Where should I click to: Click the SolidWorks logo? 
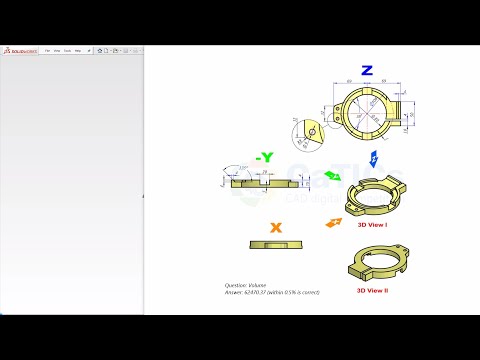click(20, 51)
